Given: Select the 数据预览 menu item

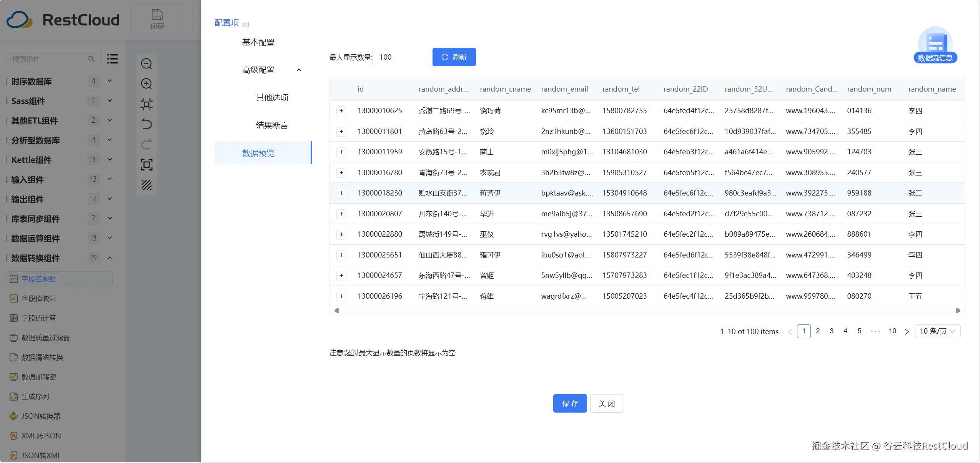Looking at the screenshot, I should (x=263, y=153).
